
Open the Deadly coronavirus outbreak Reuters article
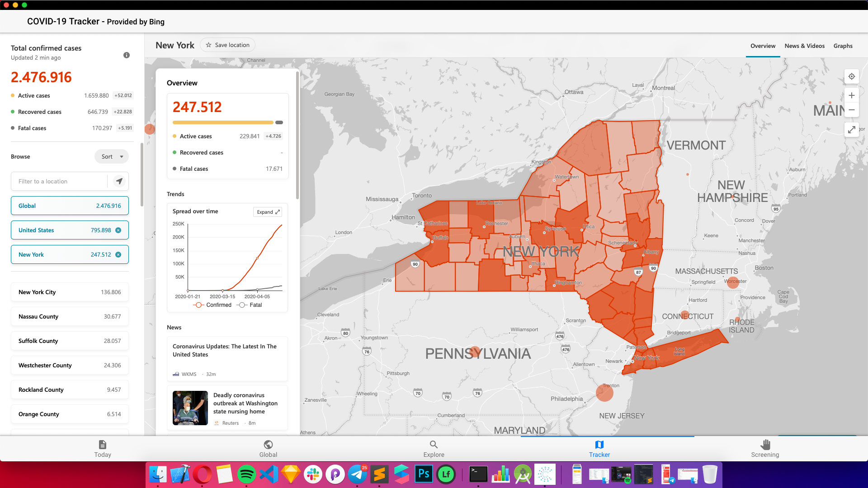(227, 408)
